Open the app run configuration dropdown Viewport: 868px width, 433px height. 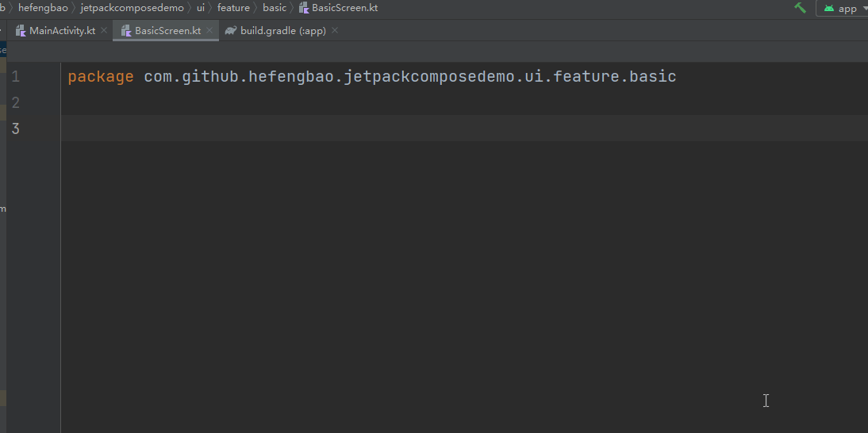pyautogui.click(x=863, y=9)
